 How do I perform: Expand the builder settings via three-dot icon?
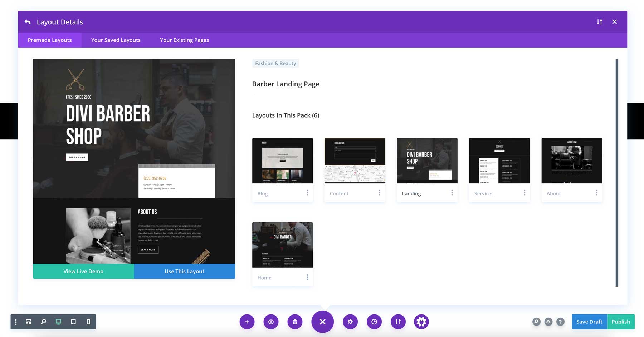click(15, 322)
